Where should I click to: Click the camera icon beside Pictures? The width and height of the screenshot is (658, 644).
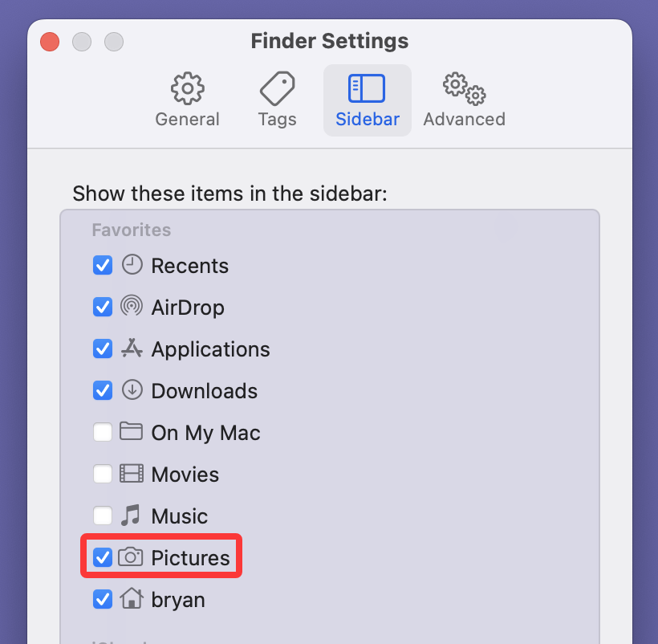pos(132,556)
